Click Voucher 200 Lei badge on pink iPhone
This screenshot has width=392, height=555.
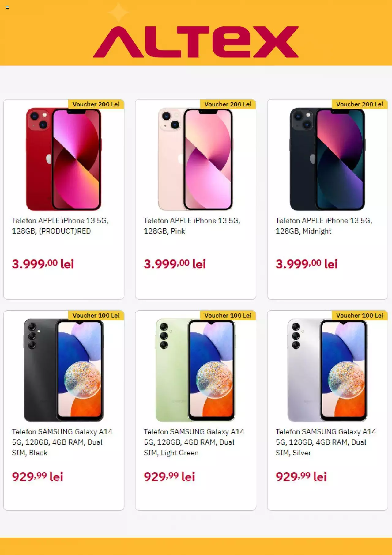[x=228, y=104]
